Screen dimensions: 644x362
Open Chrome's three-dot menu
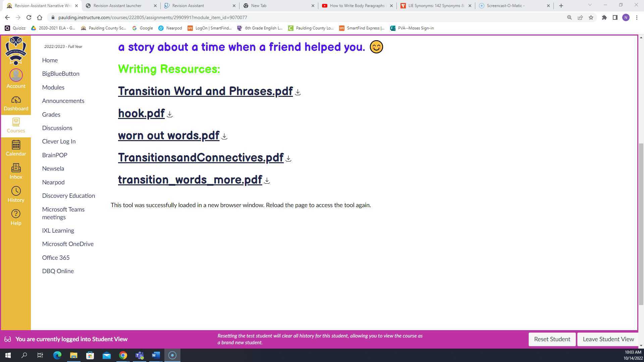[637, 17]
